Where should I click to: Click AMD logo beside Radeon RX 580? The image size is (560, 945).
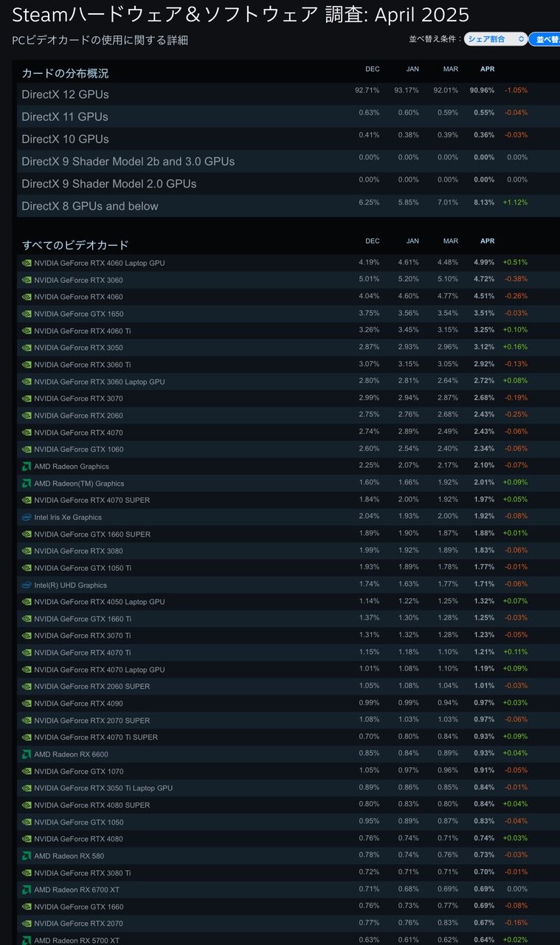point(27,856)
